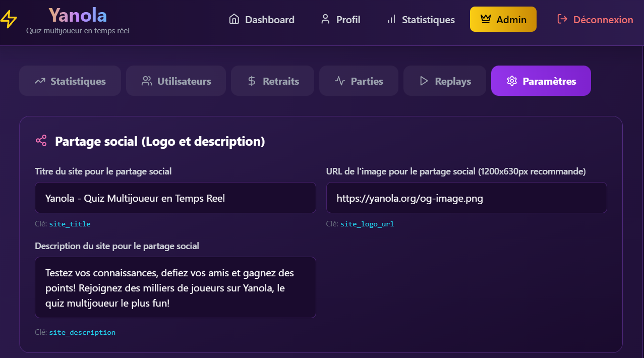Click the Yanola lightning bolt logo icon
644x358 pixels.
tap(9, 20)
